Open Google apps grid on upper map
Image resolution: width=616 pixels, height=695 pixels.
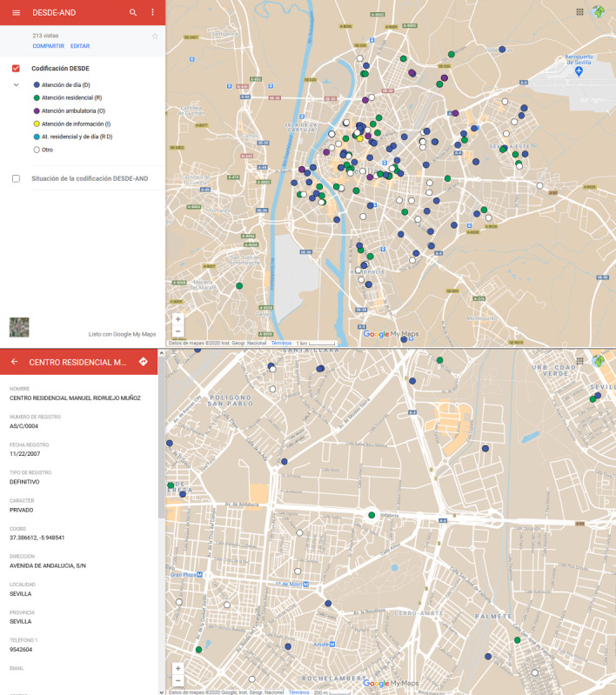580,12
